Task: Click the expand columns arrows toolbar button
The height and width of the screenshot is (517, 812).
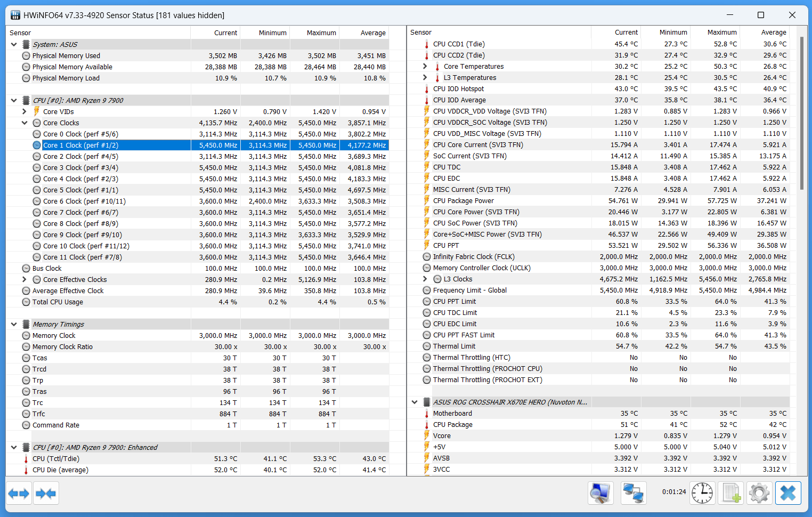Action: pos(19,494)
